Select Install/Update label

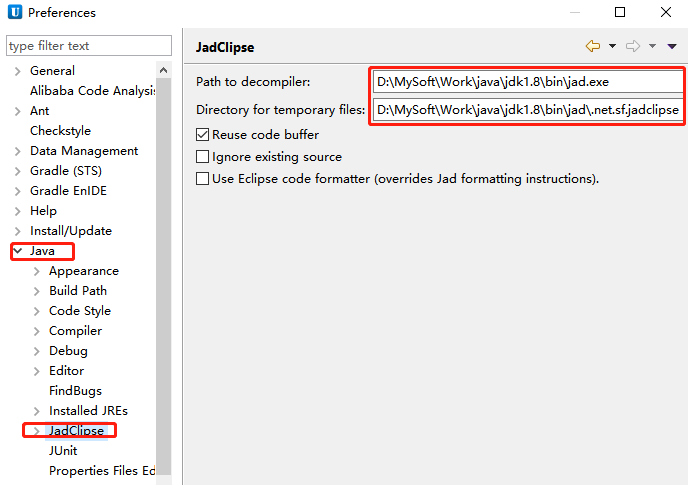click(x=71, y=231)
